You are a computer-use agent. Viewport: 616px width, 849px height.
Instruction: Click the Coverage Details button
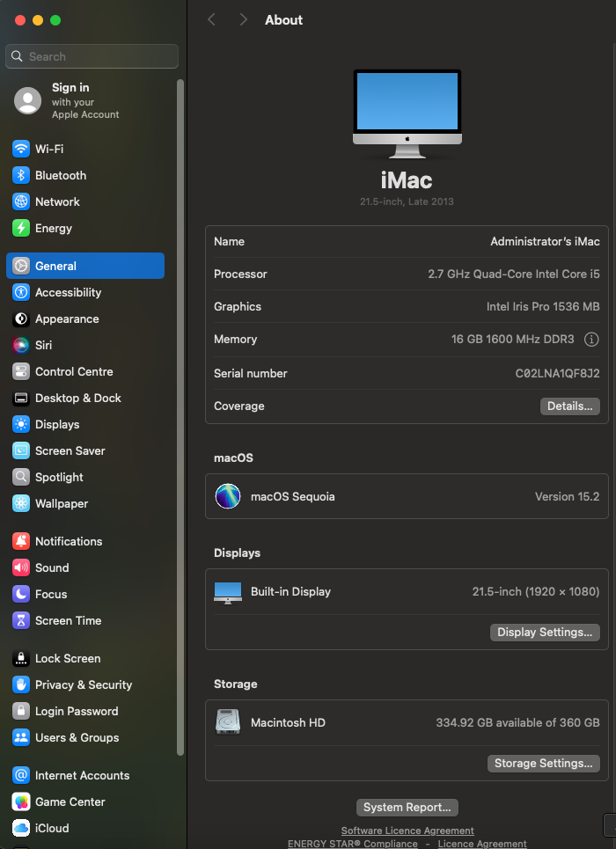(x=570, y=406)
